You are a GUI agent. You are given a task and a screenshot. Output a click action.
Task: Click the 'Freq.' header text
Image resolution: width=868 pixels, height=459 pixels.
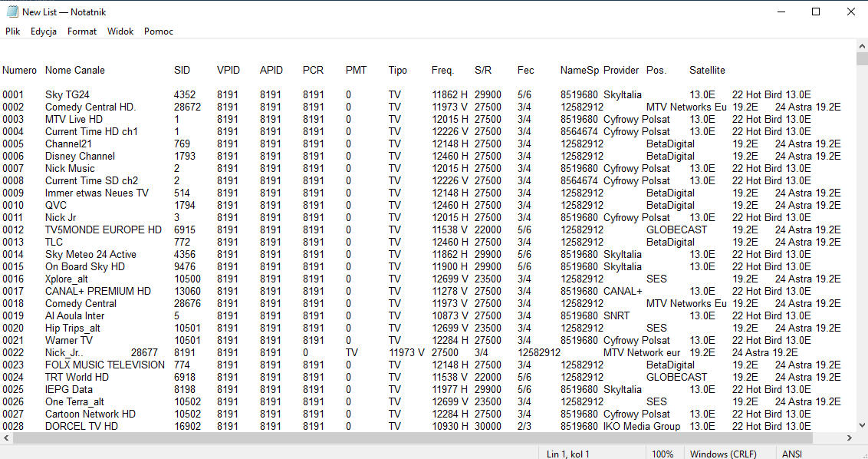pyautogui.click(x=442, y=71)
